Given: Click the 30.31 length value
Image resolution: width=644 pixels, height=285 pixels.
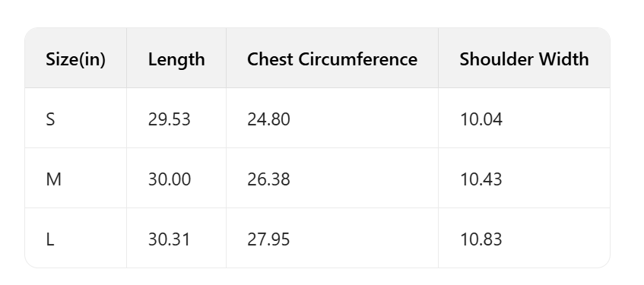Looking at the screenshot, I should coord(169,239).
